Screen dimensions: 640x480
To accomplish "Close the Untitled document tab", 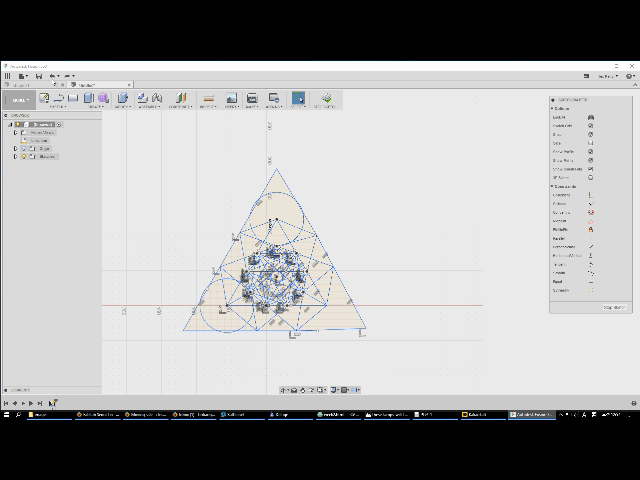I will point(129,85).
